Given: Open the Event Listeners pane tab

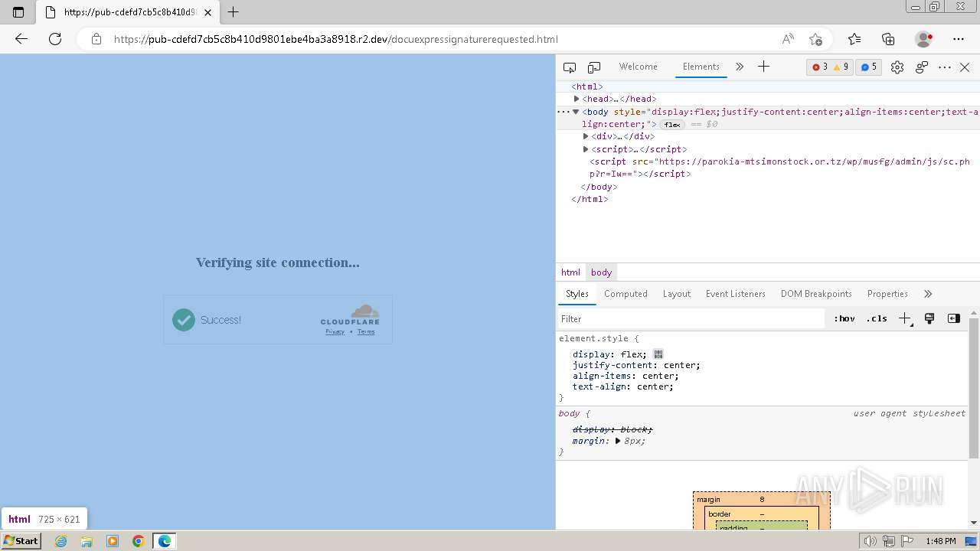Looking at the screenshot, I should click(x=736, y=294).
